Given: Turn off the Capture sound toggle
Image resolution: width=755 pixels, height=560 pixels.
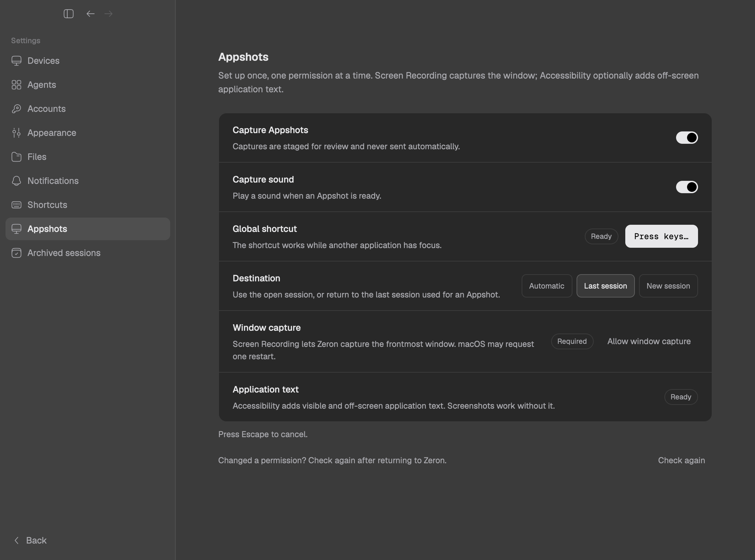Looking at the screenshot, I should click(687, 187).
